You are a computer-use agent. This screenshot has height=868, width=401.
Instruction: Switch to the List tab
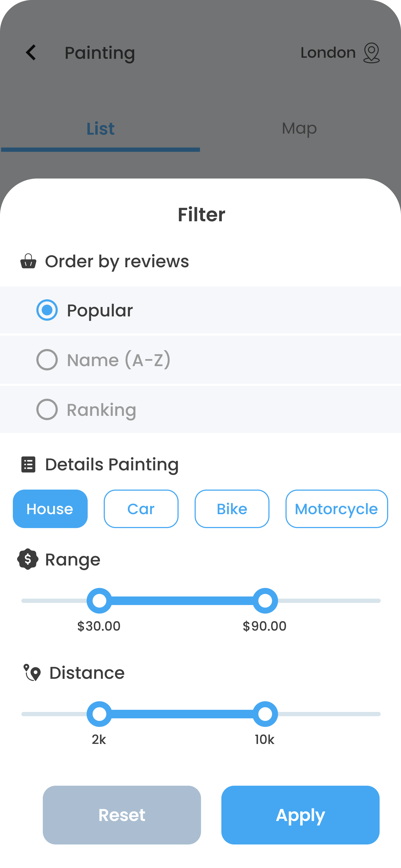pos(101,129)
